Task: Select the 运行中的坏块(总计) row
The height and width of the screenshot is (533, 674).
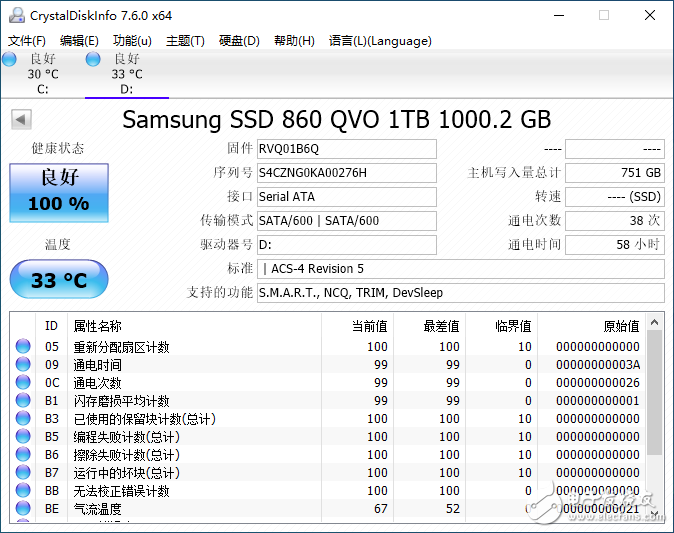Action: [328, 473]
